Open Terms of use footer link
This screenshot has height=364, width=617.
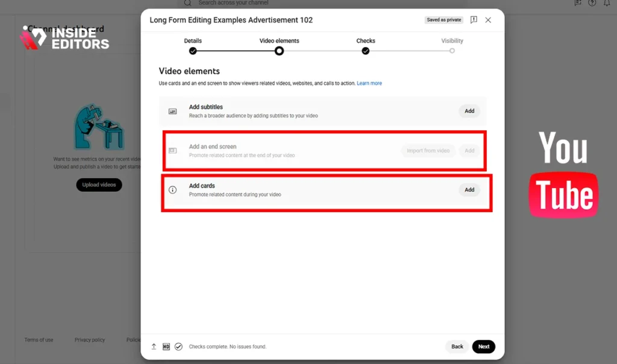pos(39,340)
